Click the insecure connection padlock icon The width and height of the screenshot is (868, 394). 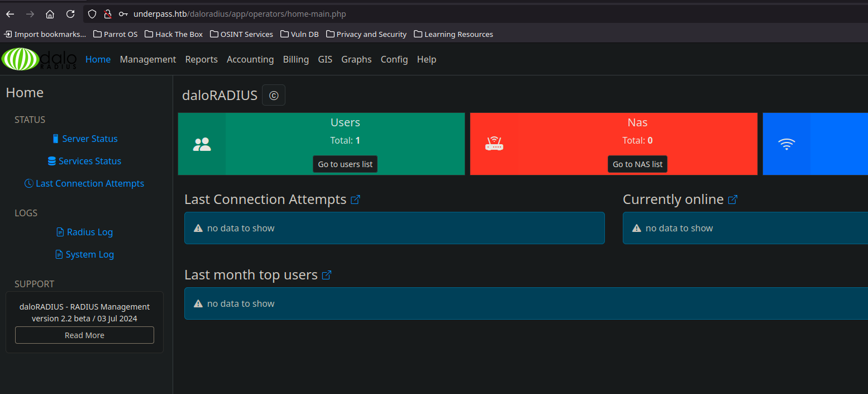[108, 14]
